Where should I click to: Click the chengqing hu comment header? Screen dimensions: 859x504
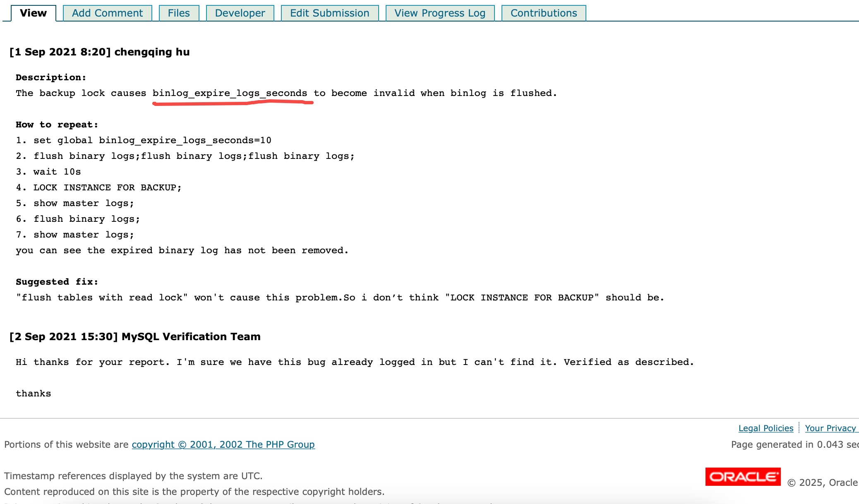click(99, 52)
